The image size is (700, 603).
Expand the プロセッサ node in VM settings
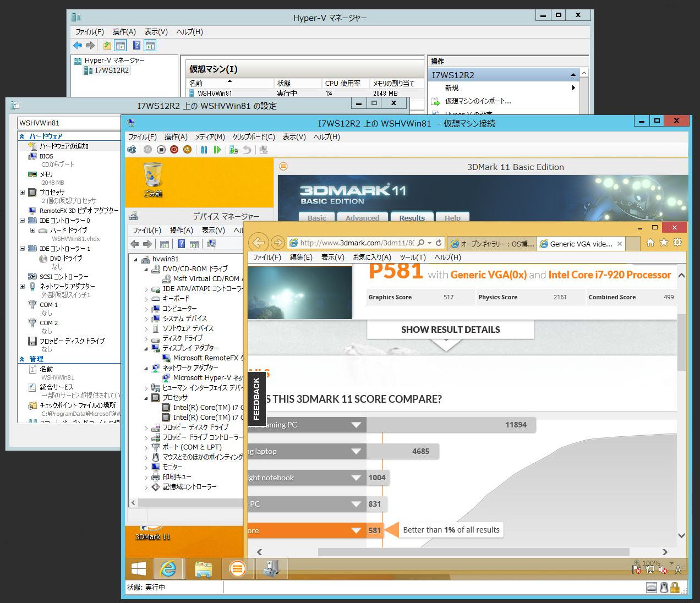pyautogui.click(x=22, y=193)
